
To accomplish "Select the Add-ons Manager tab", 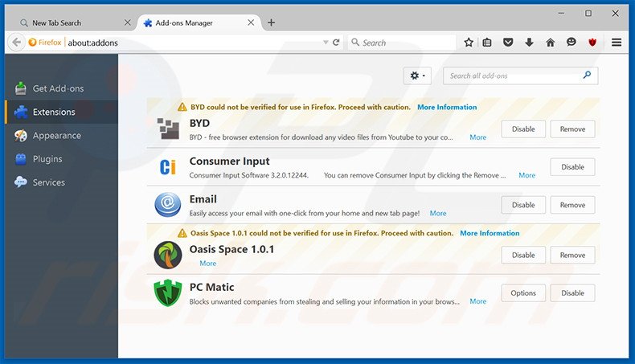I will [199, 22].
